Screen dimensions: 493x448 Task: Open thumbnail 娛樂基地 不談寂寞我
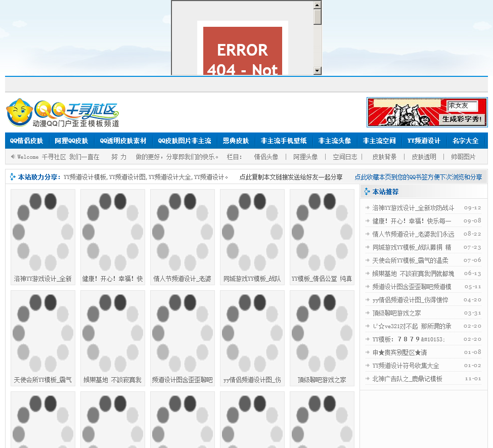(x=113, y=338)
